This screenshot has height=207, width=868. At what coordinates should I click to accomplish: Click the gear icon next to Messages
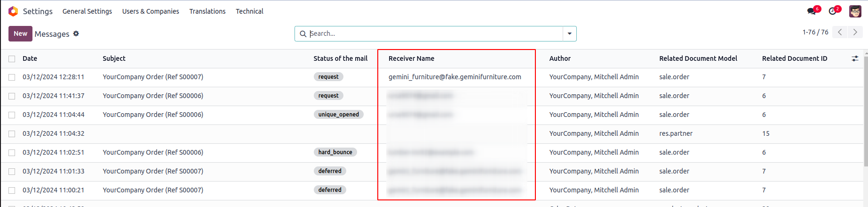(x=76, y=33)
